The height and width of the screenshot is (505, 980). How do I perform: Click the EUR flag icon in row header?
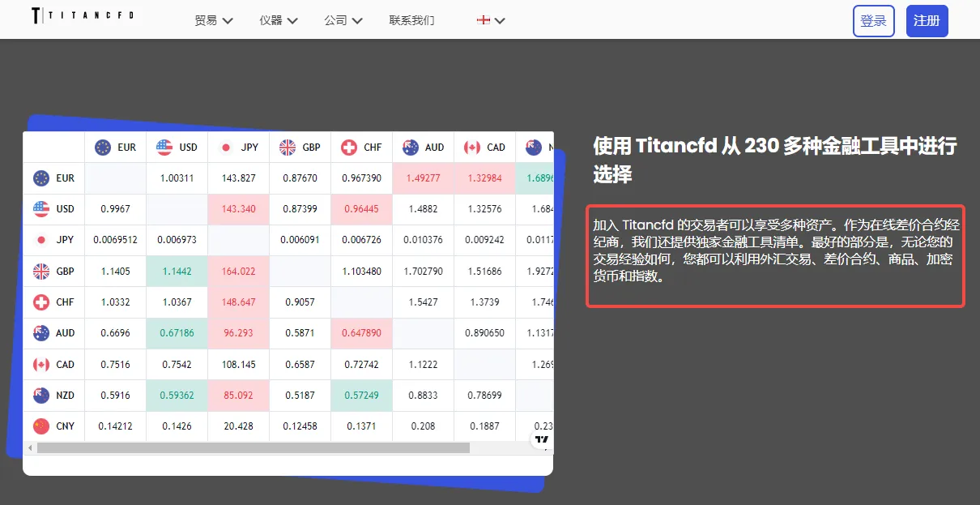[x=41, y=178]
